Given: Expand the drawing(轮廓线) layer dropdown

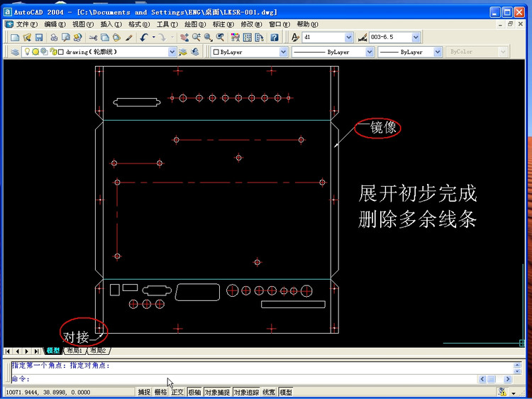Looking at the screenshot, I should coord(172,52).
